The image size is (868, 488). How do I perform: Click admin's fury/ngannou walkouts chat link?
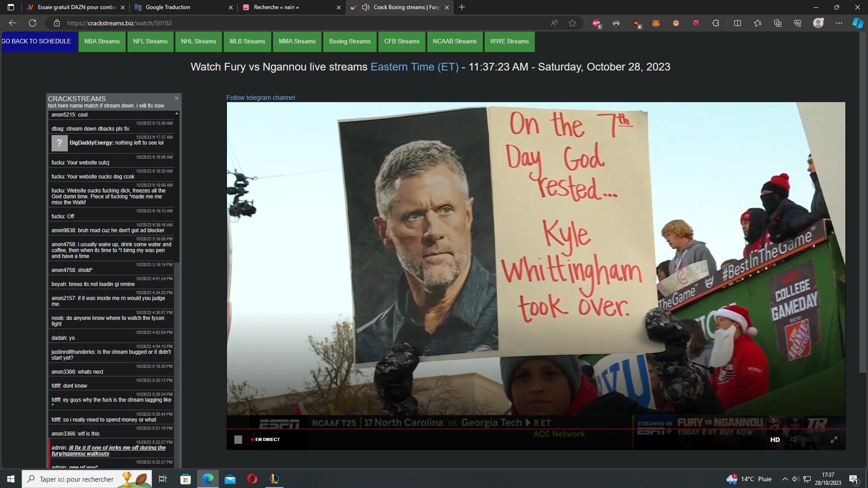(x=108, y=450)
